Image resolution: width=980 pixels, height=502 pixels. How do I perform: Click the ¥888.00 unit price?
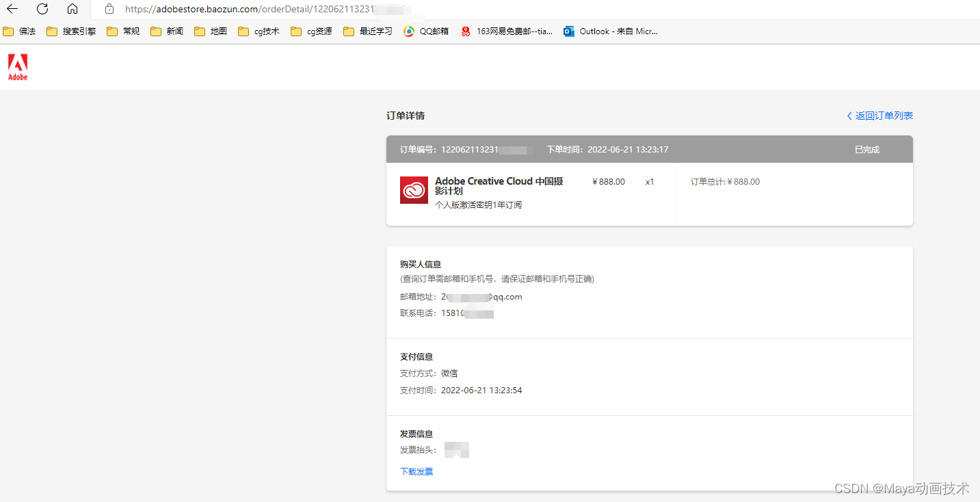pos(609,182)
